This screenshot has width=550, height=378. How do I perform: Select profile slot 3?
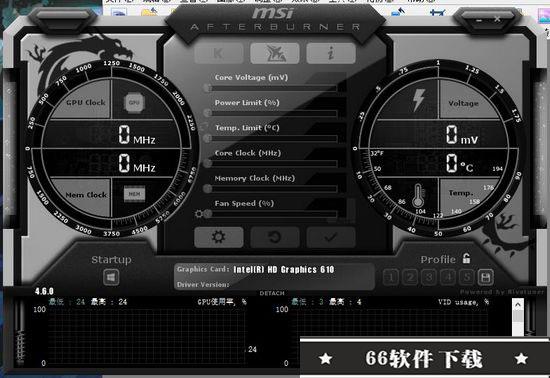point(429,278)
